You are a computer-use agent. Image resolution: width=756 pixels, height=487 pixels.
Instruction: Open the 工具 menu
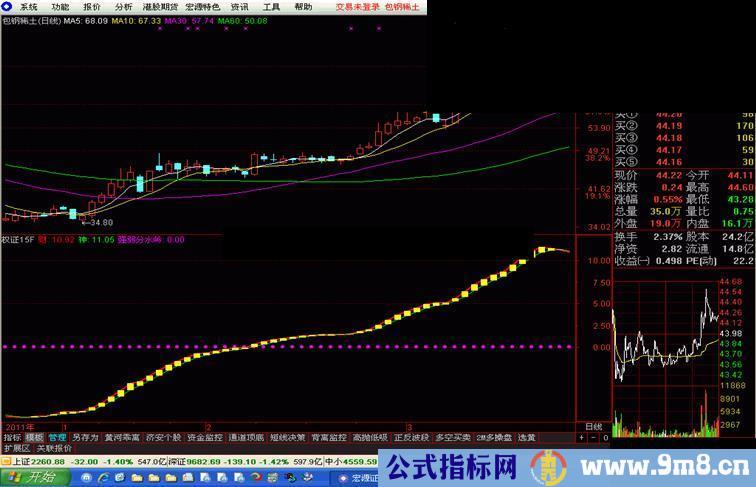[x=271, y=6]
